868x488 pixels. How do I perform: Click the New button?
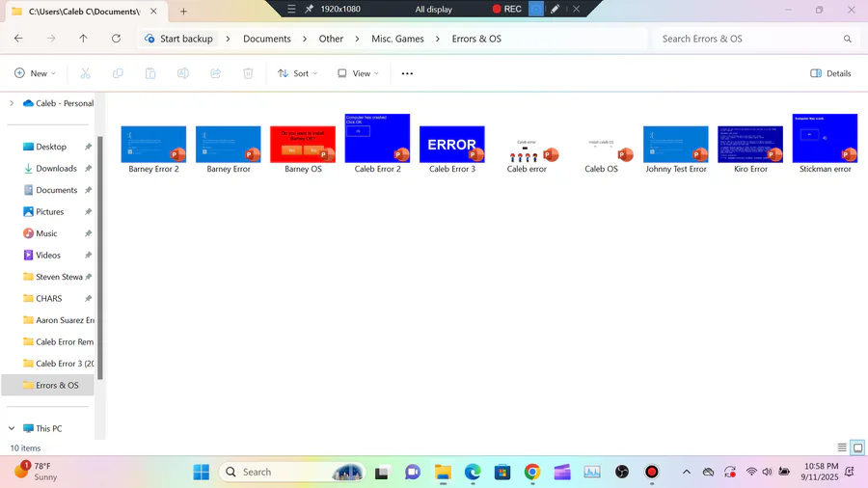click(x=35, y=73)
